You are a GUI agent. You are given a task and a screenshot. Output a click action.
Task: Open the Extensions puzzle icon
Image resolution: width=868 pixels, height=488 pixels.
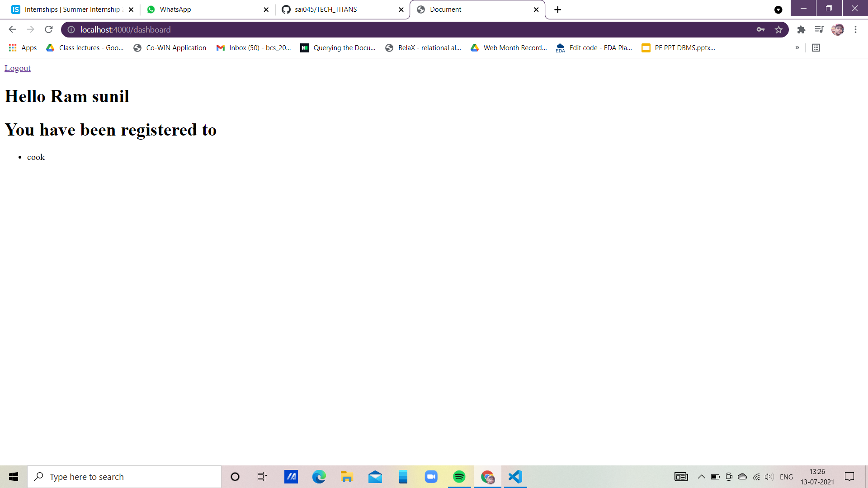[x=801, y=30]
